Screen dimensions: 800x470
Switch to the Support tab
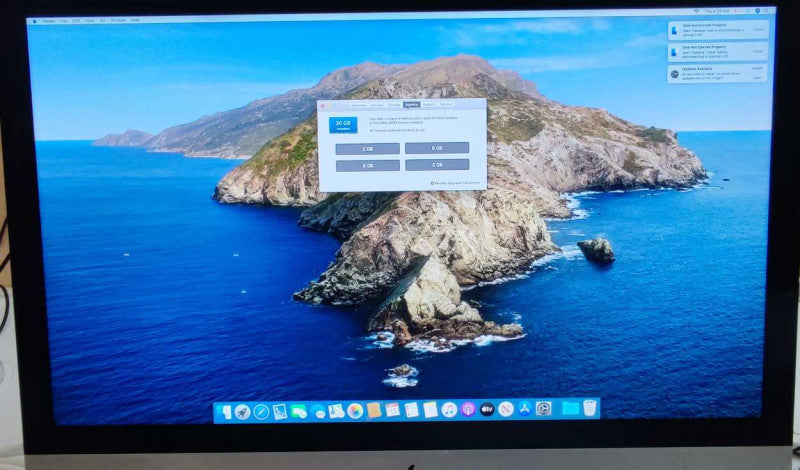(429, 104)
